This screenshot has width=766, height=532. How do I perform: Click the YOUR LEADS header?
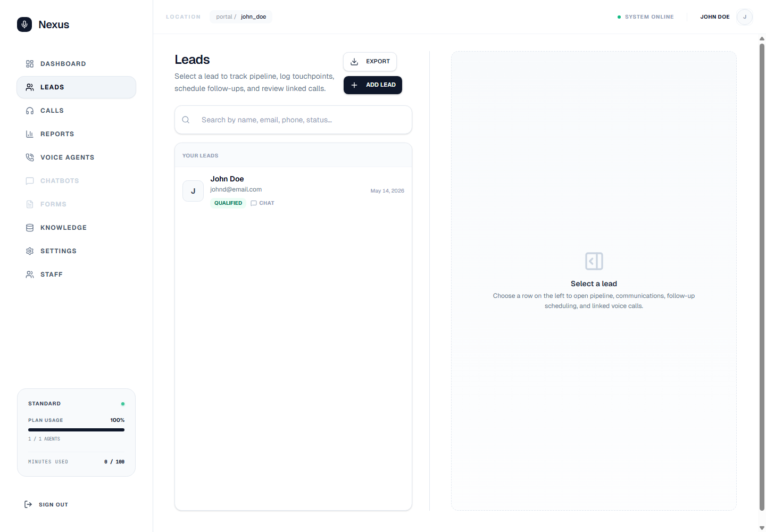pos(200,156)
